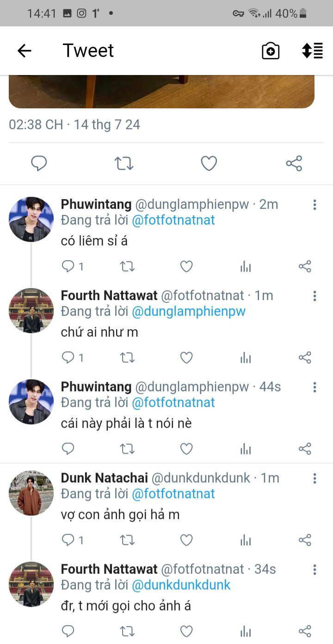Reply to "đr, t mới gọi cho ảnh á"
The height and width of the screenshot is (644, 333).
68,631
